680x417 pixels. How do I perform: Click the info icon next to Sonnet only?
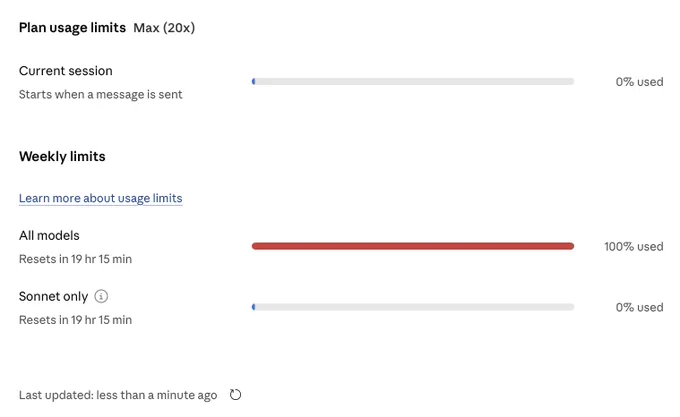coord(101,296)
